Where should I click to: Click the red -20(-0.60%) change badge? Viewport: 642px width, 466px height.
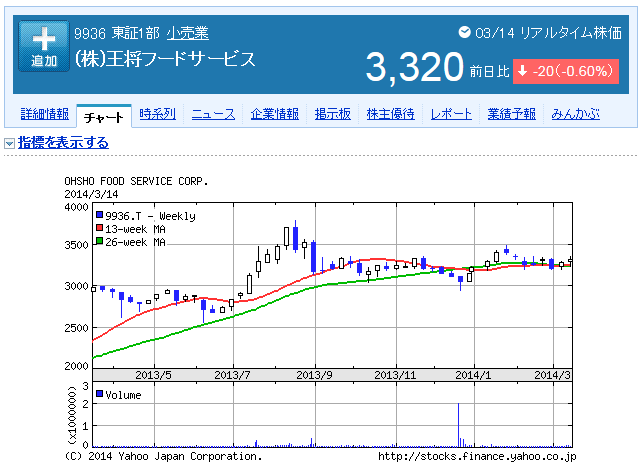click(x=566, y=71)
